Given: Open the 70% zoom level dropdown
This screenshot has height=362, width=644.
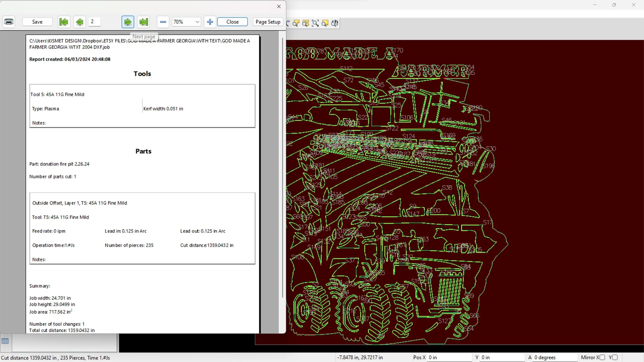Looking at the screenshot, I should [197, 22].
